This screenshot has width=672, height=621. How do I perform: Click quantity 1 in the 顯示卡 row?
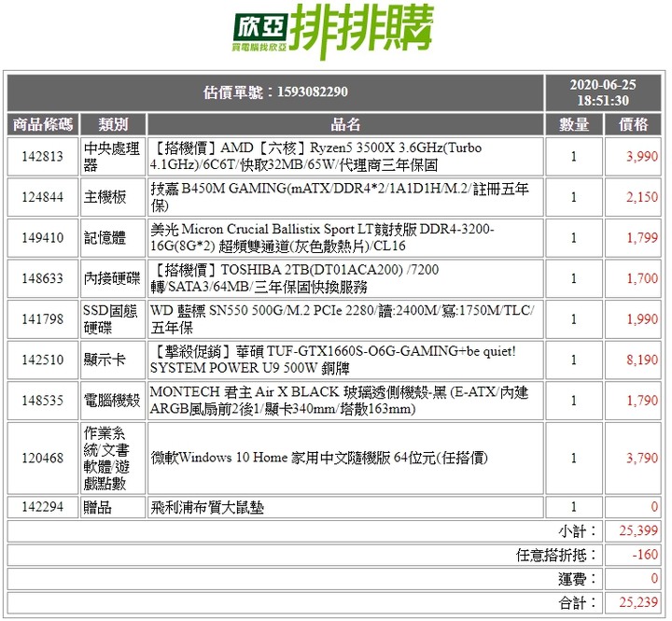tap(574, 360)
